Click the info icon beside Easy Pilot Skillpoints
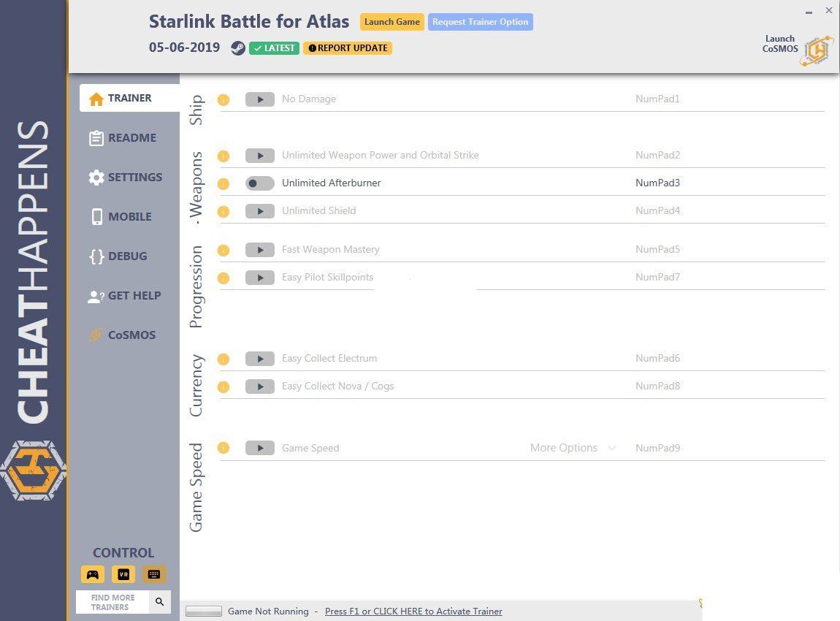This screenshot has width=840, height=621. pyautogui.click(x=224, y=278)
